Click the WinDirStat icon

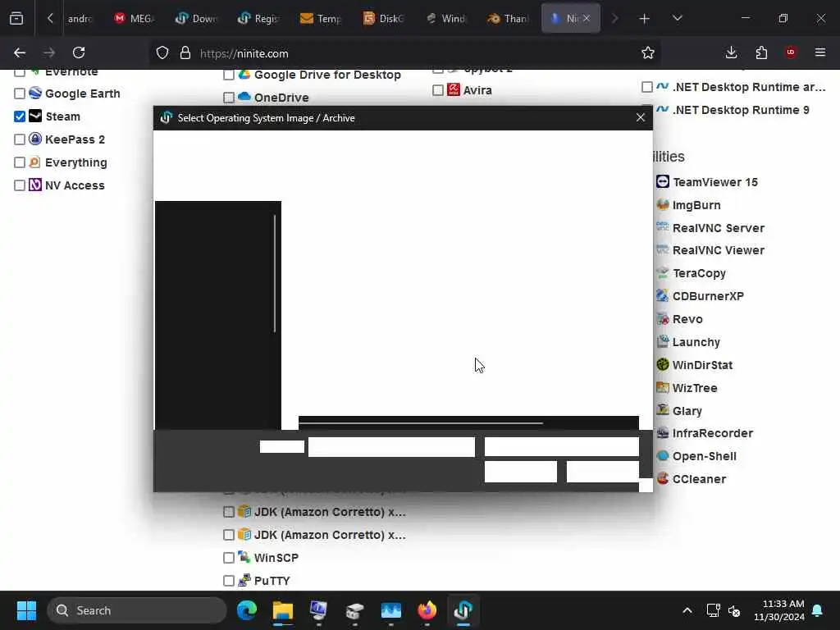pyautogui.click(x=663, y=365)
